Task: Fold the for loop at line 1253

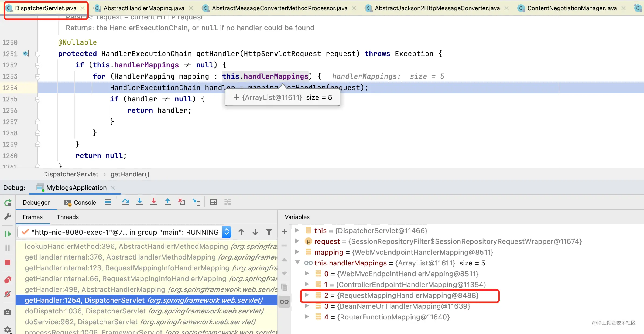Action: [38, 76]
